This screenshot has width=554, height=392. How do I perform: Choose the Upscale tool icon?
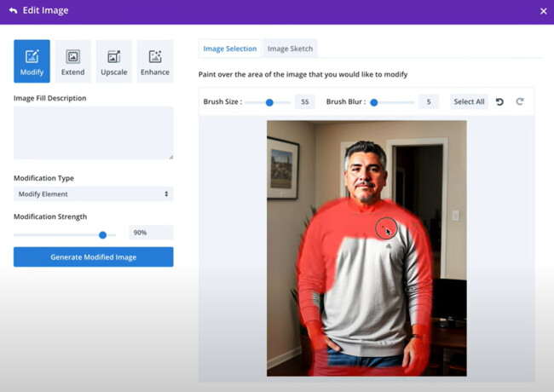coord(113,61)
